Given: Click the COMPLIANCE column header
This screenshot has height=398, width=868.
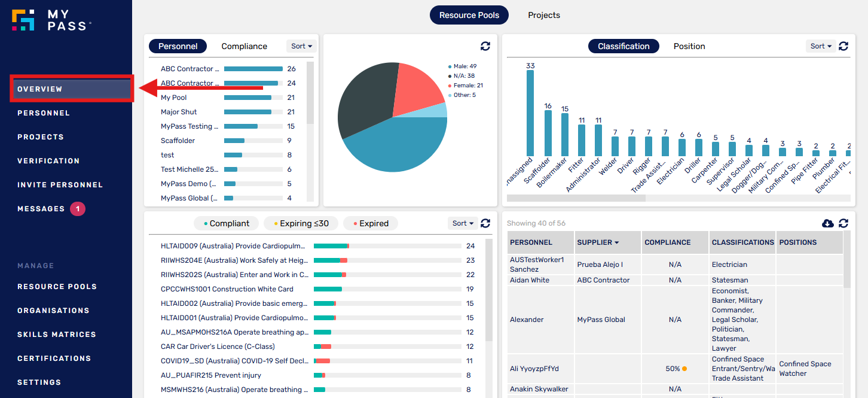Looking at the screenshot, I should pyautogui.click(x=675, y=242).
